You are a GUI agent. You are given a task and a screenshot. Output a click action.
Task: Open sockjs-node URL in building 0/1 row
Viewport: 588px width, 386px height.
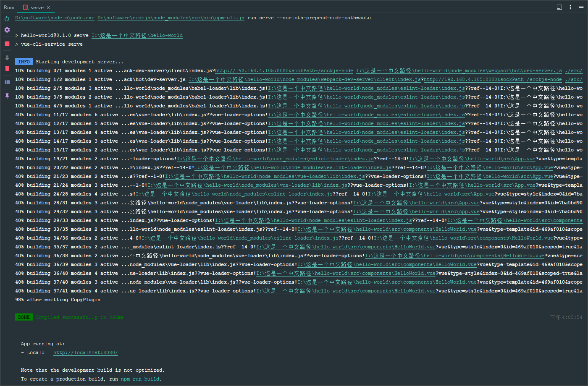pyautogui.click(x=284, y=71)
